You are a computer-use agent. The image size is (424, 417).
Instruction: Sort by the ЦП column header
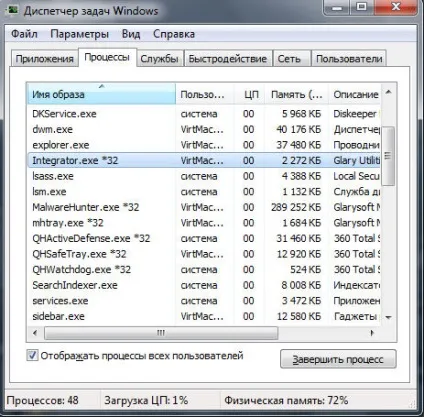[x=250, y=94]
